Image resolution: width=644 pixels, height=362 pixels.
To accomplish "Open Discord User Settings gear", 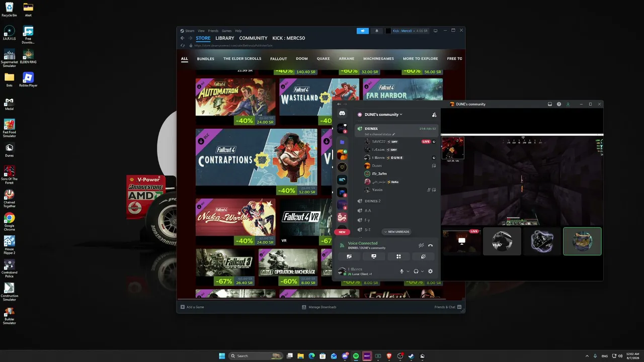I will click(x=430, y=271).
